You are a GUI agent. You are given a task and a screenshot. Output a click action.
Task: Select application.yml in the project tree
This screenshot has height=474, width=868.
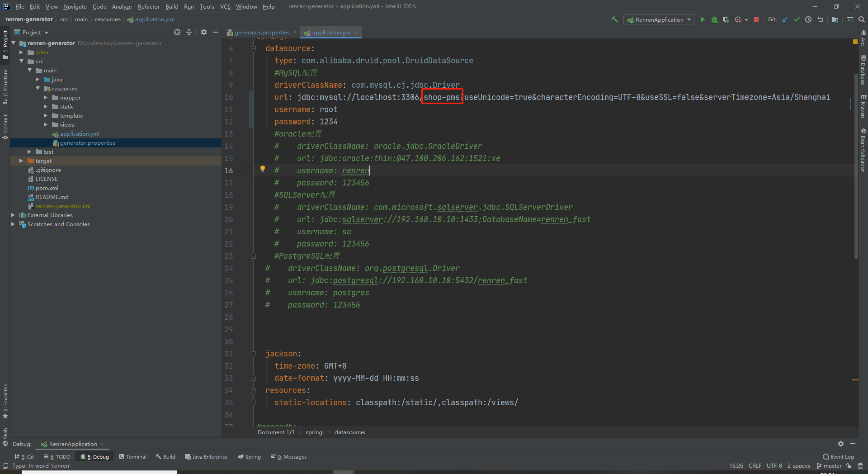[80, 134]
